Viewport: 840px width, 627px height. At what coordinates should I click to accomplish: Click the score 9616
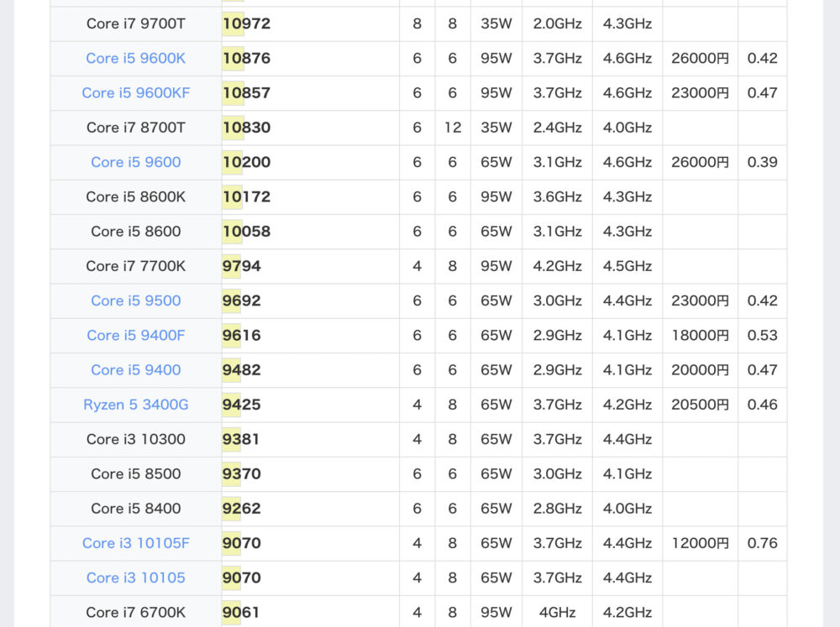point(242,336)
